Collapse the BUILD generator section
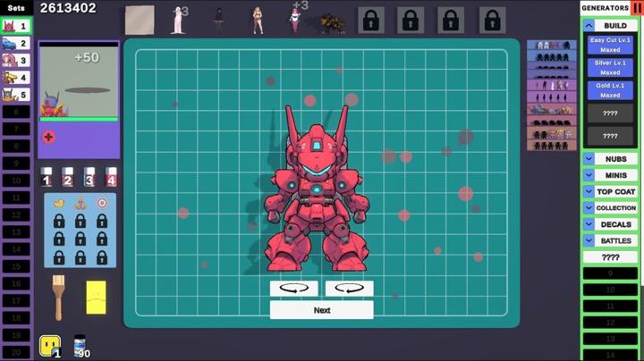This screenshot has width=644, height=361. (589, 26)
